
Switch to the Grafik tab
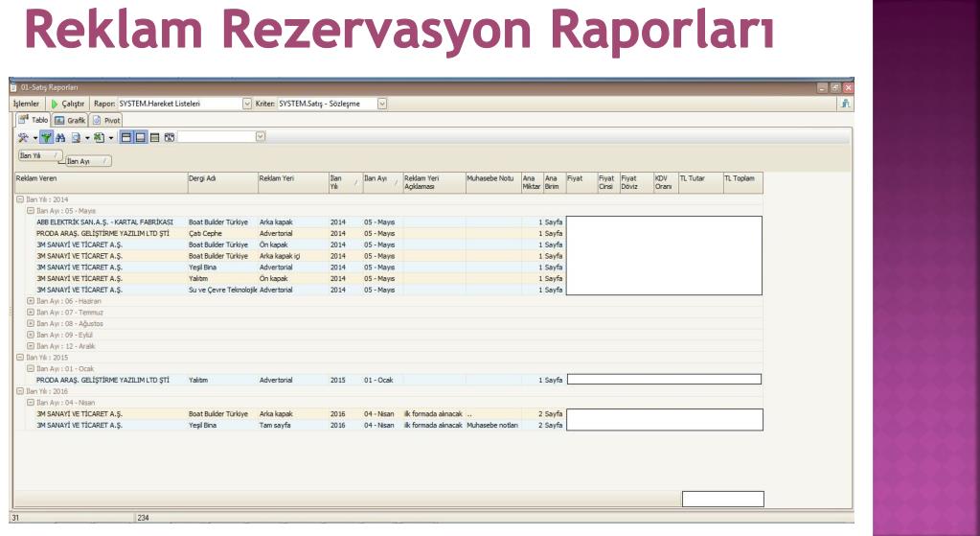pos(69,120)
